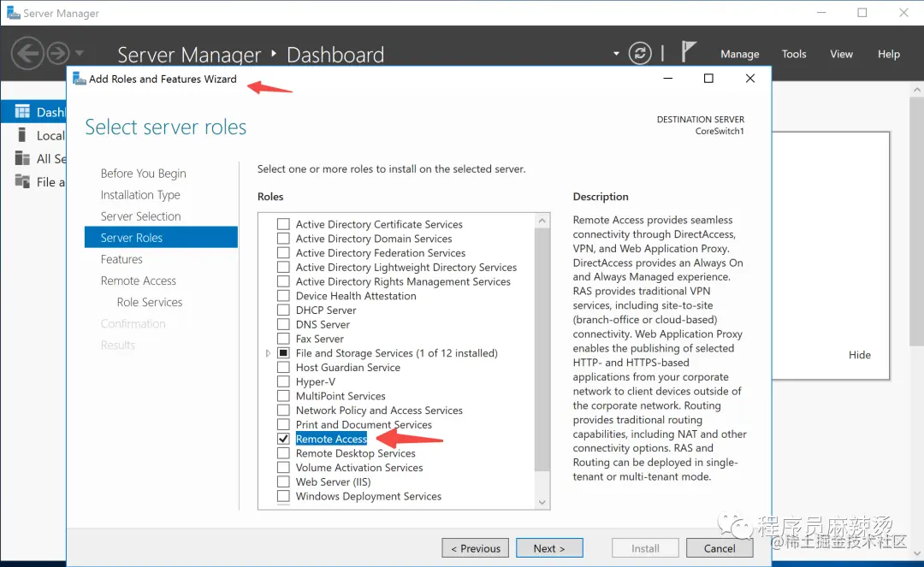Check Device Health Attestation
Viewport: 924px width, 567px height.
coord(283,296)
